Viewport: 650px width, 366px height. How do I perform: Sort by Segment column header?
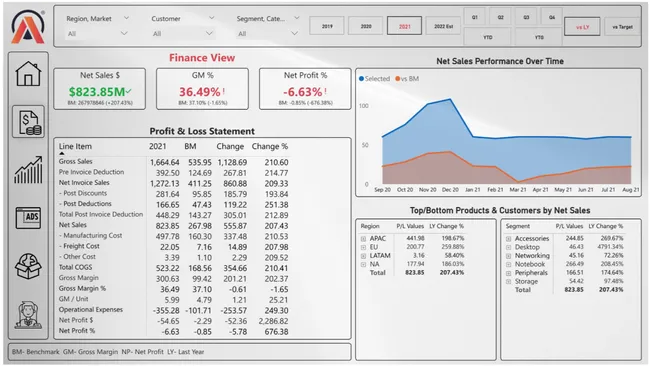[x=517, y=226]
